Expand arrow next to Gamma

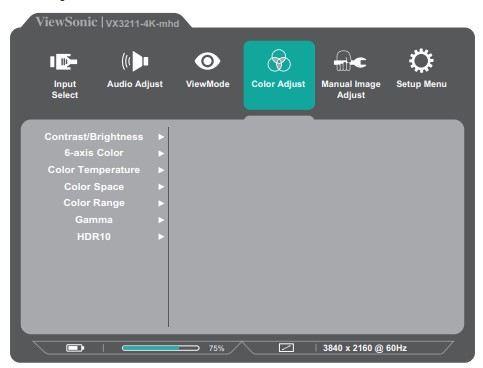click(x=161, y=220)
